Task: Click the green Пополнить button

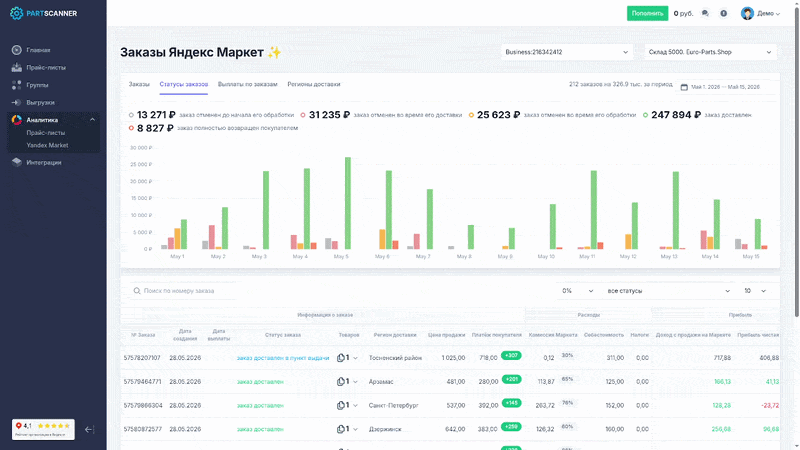Action: 647,13
